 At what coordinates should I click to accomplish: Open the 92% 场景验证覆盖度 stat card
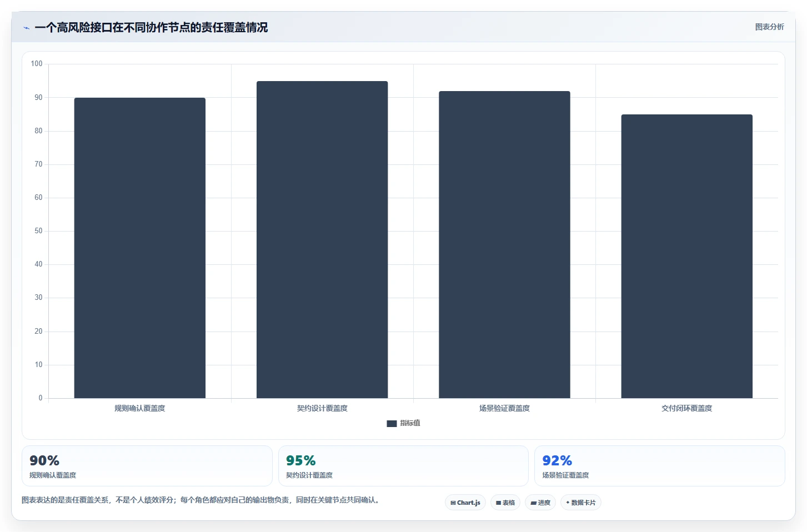coord(660,466)
